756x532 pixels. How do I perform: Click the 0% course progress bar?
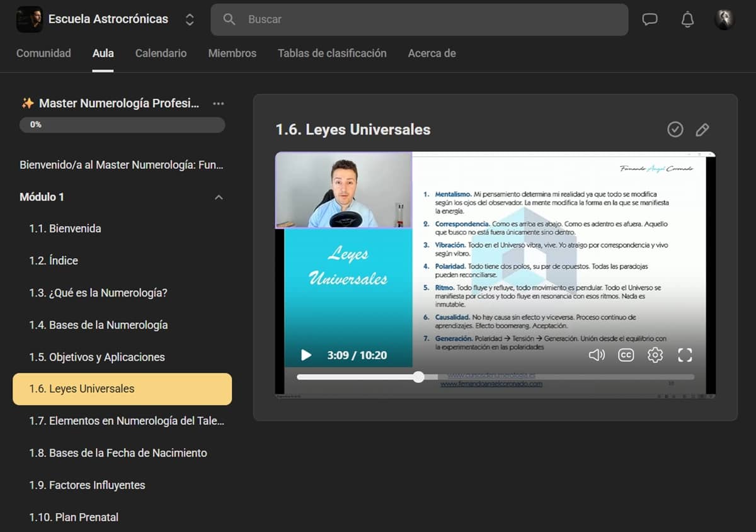[122, 125]
